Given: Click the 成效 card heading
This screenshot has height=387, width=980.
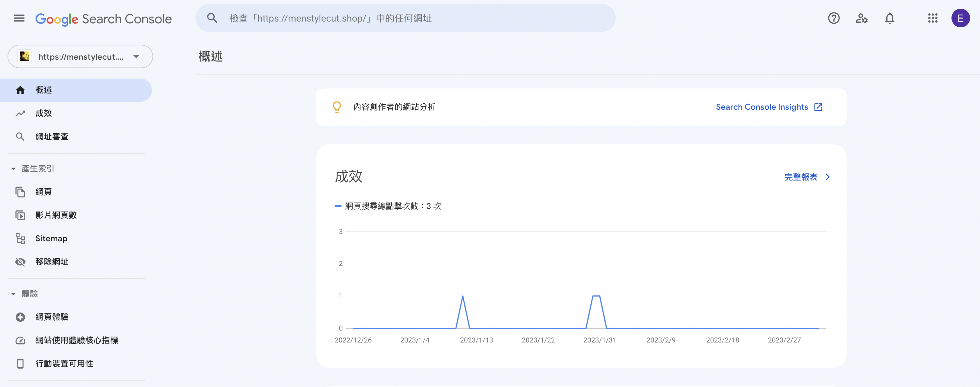Looking at the screenshot, I should [349, 177].
